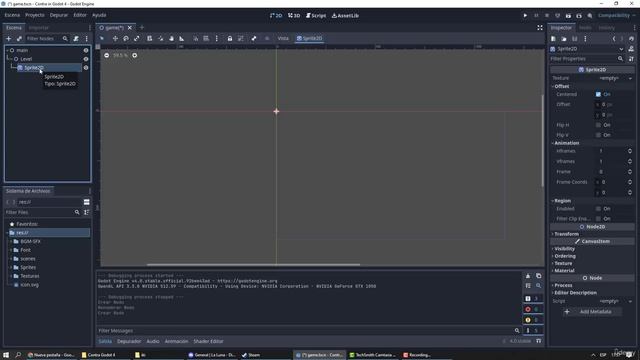Viewport: 640px width, 360px height.
Task: Open the Script empty dropdown
Action: (615, 301)
